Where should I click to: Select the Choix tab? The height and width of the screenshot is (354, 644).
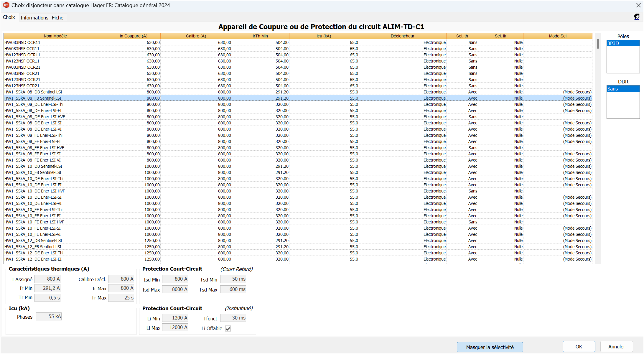9,17
